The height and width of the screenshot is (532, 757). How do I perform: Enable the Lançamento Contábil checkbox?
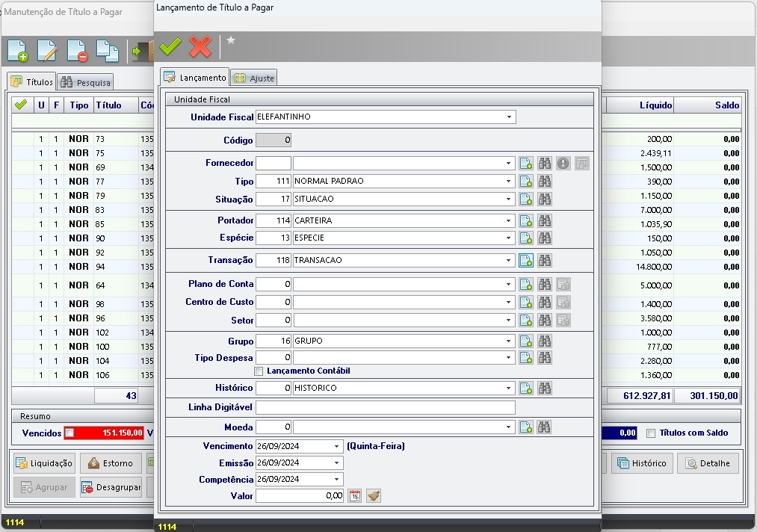(259, 371)
